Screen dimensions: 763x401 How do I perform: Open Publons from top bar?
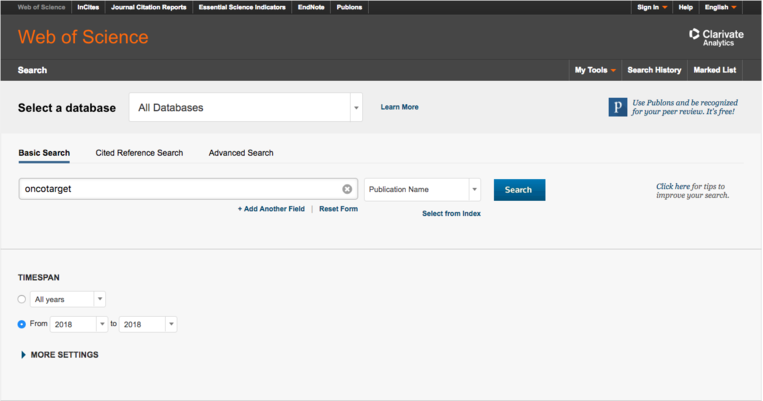click(x=349, y=7)
